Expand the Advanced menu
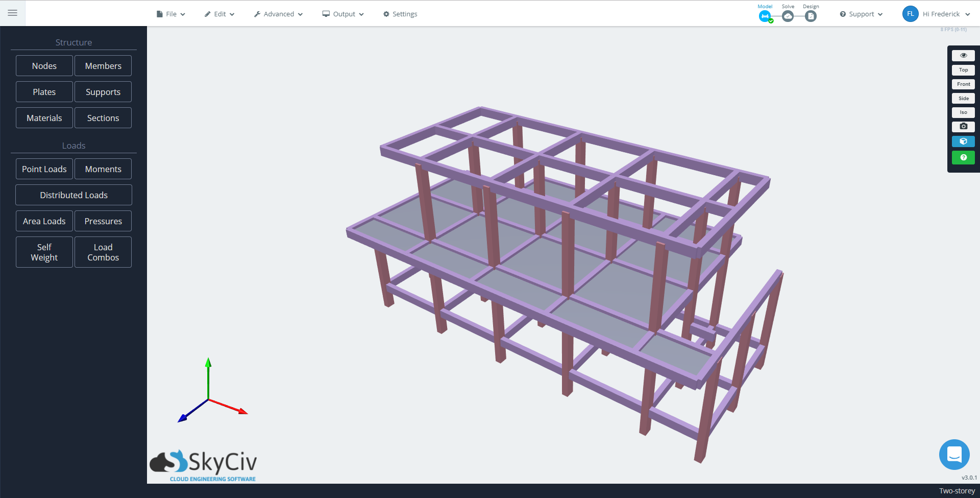980x498 pixels. [278, 14]
